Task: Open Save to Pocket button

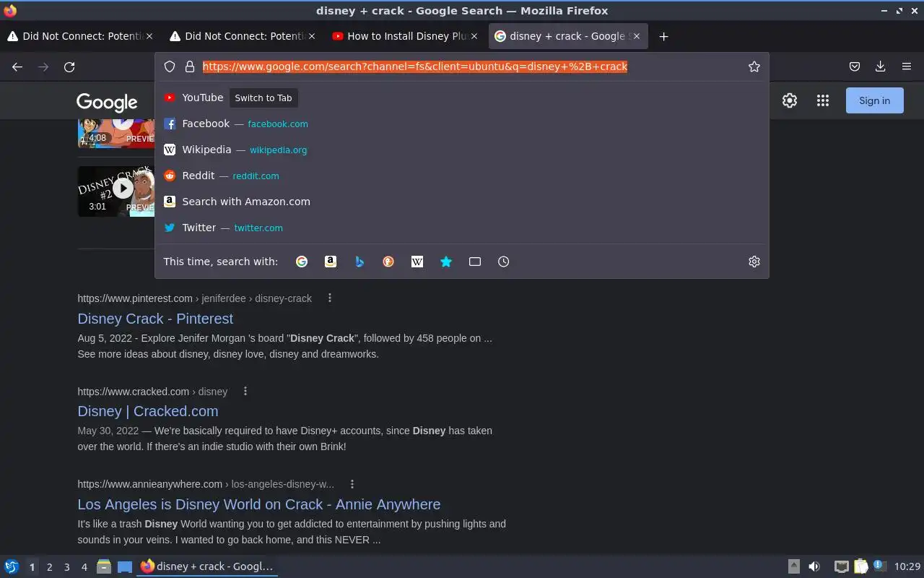Action: (855, 66)
